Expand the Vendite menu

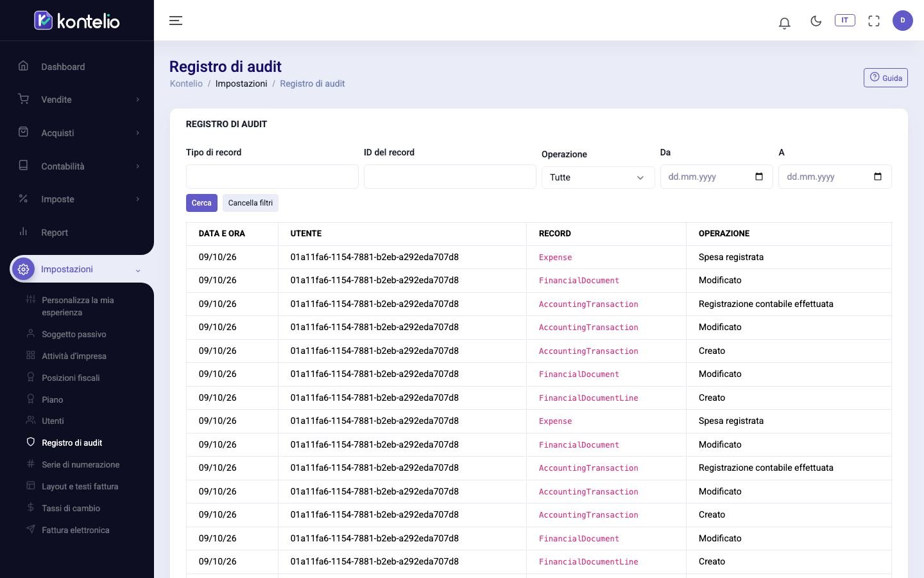[77, 100]
